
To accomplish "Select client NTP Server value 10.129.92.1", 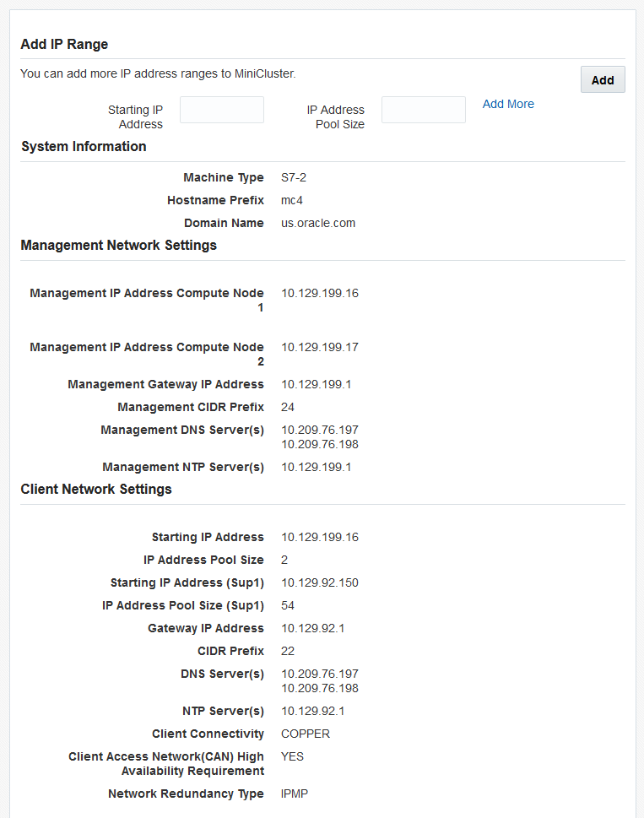I will pyautogui.click(x=313, y=712).
